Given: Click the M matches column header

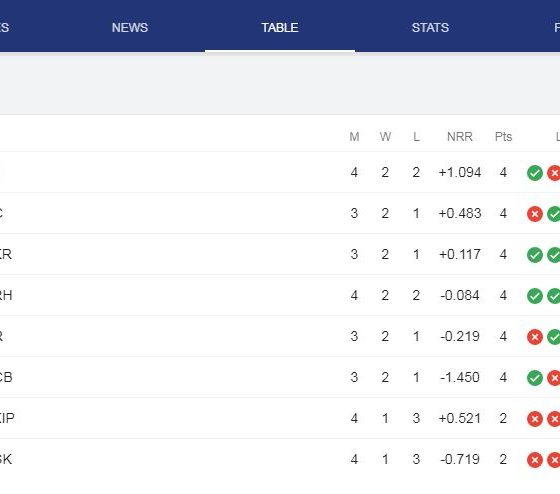Looking at the screenshot, I should point(354,136).
